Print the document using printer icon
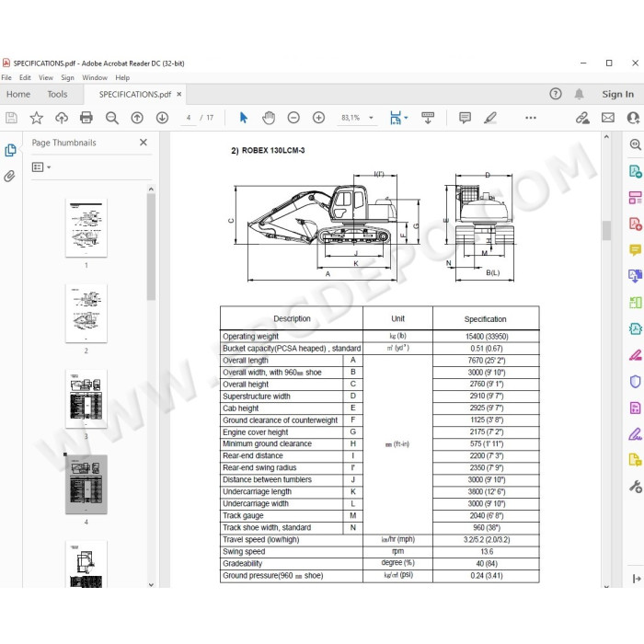Image resolution: width=644 pixels, height=644 pixels. [86, 118]
